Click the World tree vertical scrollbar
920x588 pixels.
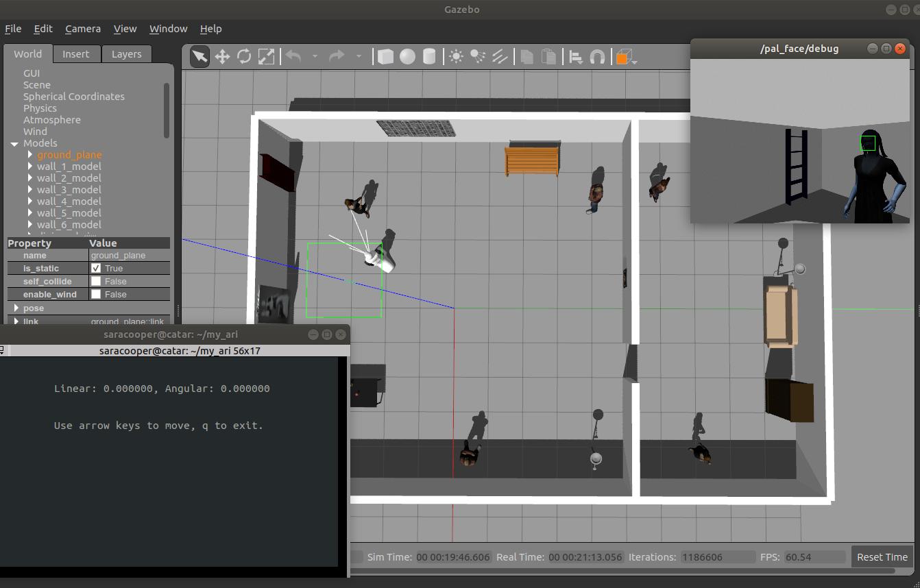[166, 110]
